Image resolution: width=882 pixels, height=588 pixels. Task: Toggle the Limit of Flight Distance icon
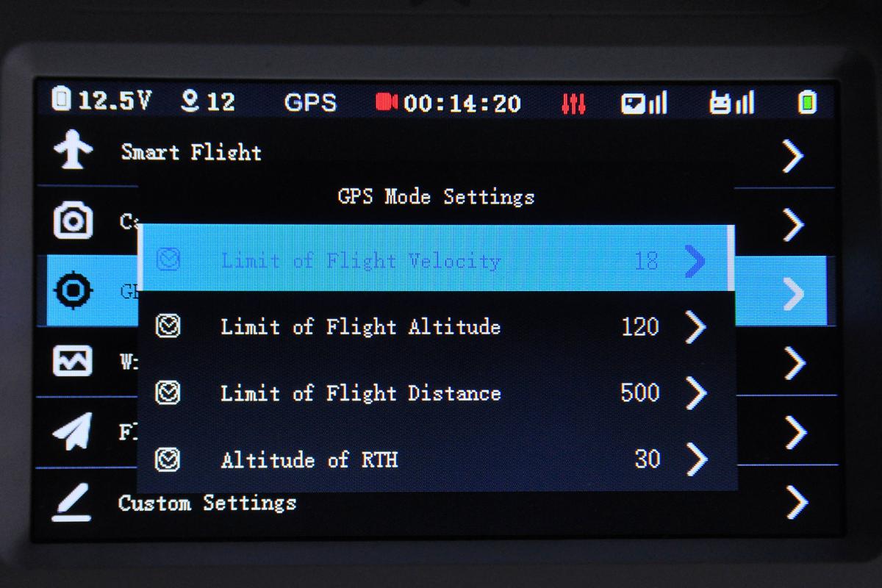point(168,393)
